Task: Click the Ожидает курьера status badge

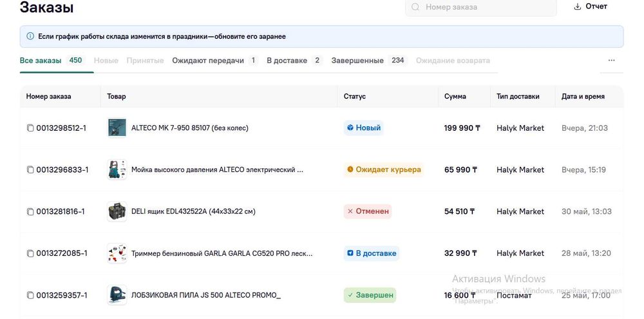Action: 384,169
